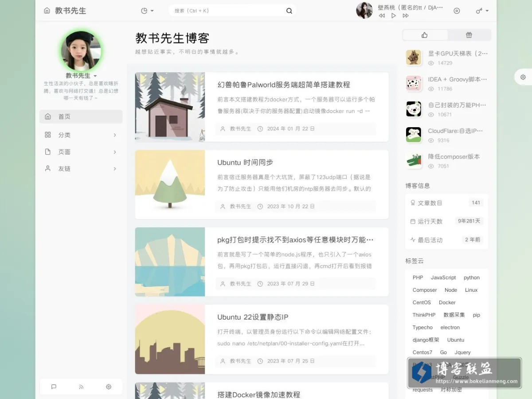
Task: Open the key icon dropdown menu
Action: click(x=482, y=11)
